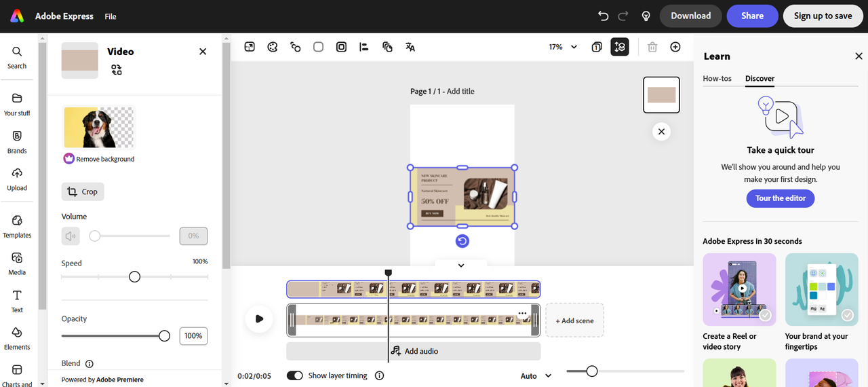
Task: Open the background color square icon
Action: coord(318,47)
